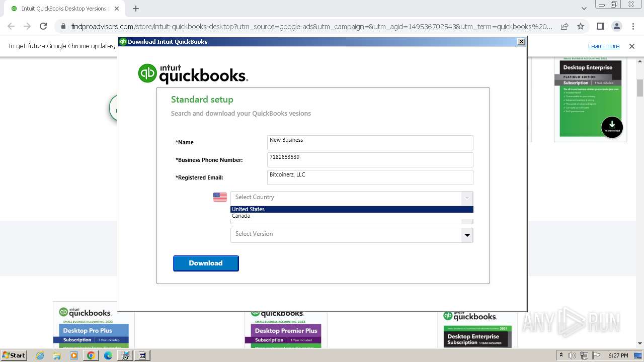Image resolution: width=644 pixels, height=362 pixels.
Task: Expand the Select Version dropdown arrow
Action: coord(467,235)
